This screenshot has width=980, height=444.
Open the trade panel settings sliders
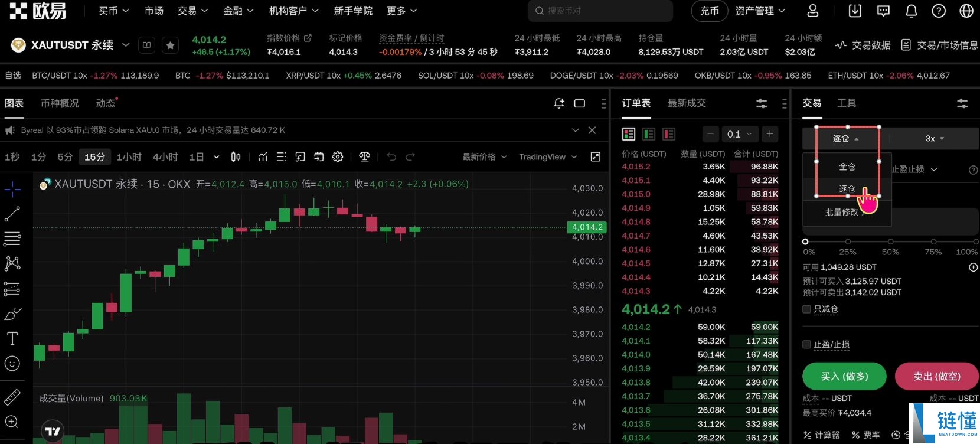point(962,103)
